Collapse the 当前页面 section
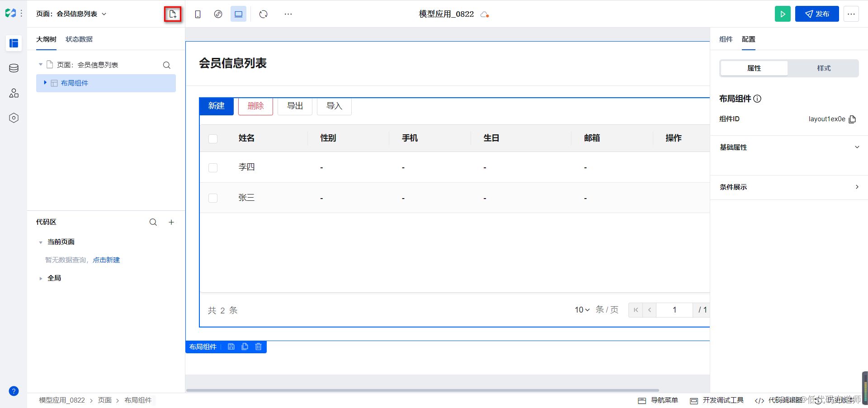Screen dimensions: 868x408 [41, 242]
